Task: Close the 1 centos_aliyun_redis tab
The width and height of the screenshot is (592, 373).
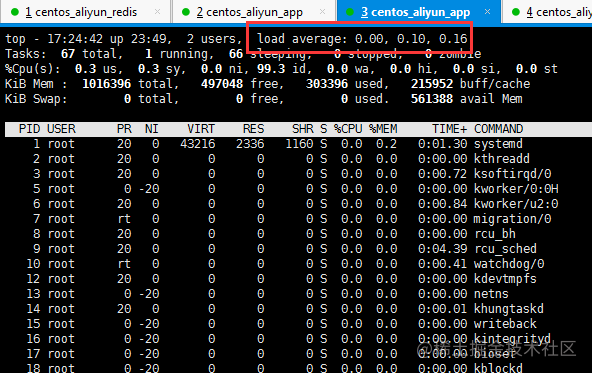Action: point(157,12)
